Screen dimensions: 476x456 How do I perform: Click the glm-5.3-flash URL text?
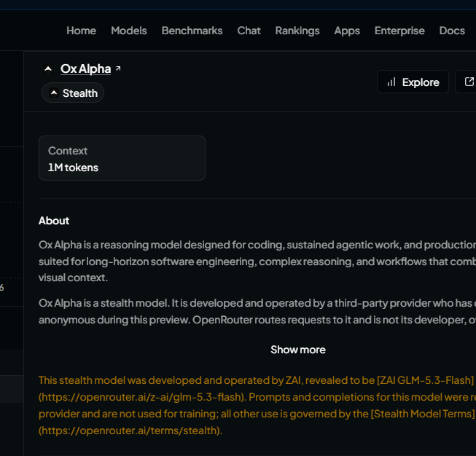(x=142, y=397)
